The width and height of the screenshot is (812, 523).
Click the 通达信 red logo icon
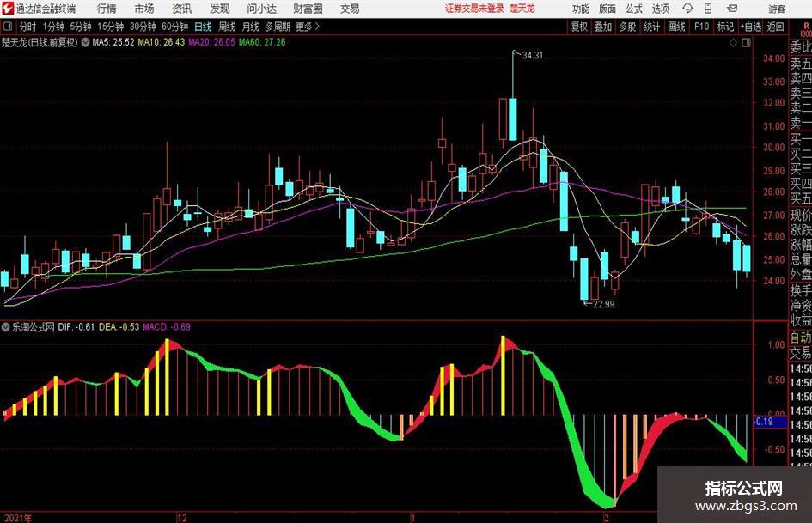click(x=9, y=9)
